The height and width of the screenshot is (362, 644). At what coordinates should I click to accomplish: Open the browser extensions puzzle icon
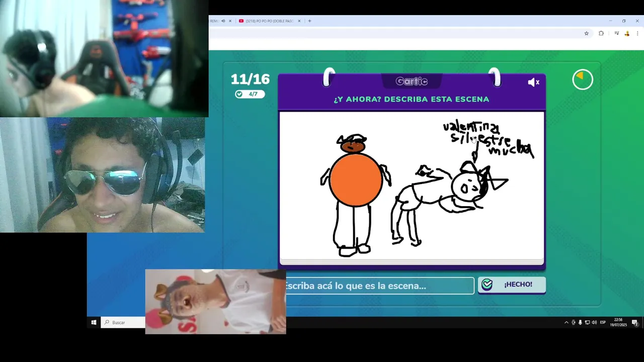click(601, 33)
